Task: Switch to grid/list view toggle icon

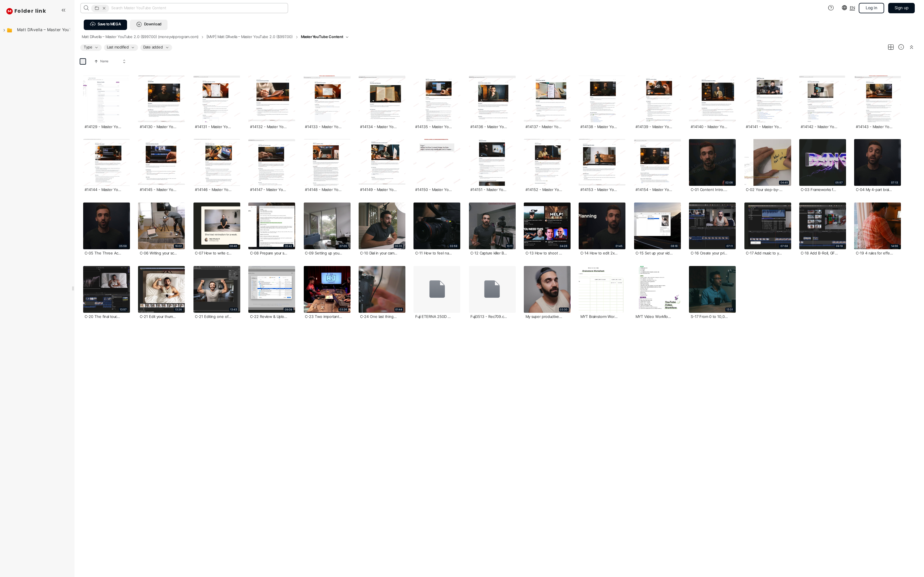Action: click(x=891, y=47)
